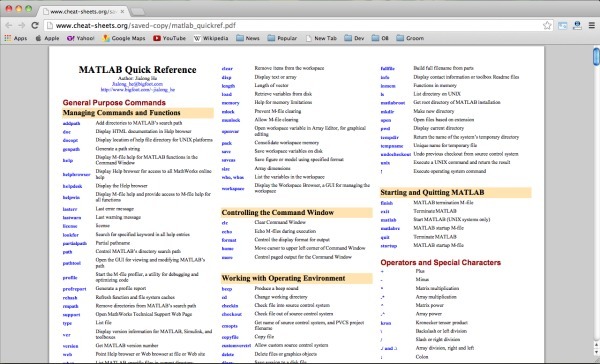This screenshot has height=364, width=600.
Task: Expand the Dev bookmarks folder
Action: point(354,38)
